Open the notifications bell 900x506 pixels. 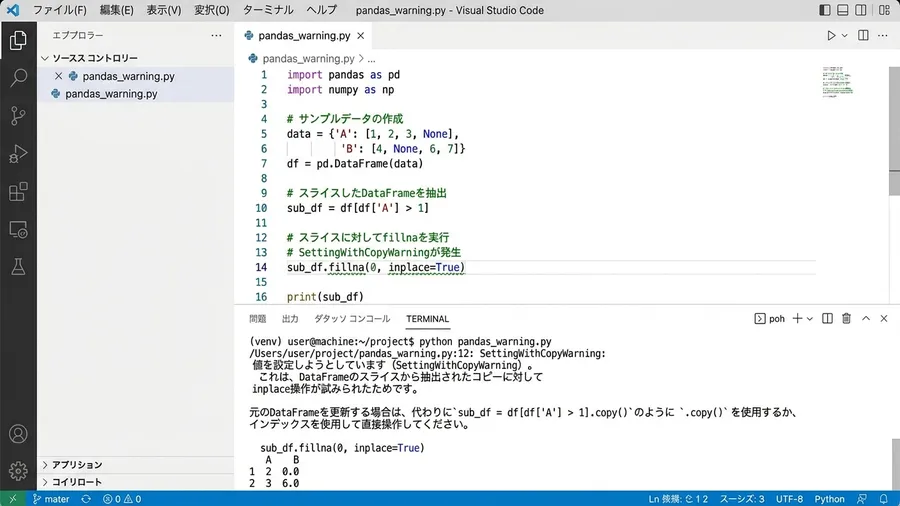click(x=883, y=499)
